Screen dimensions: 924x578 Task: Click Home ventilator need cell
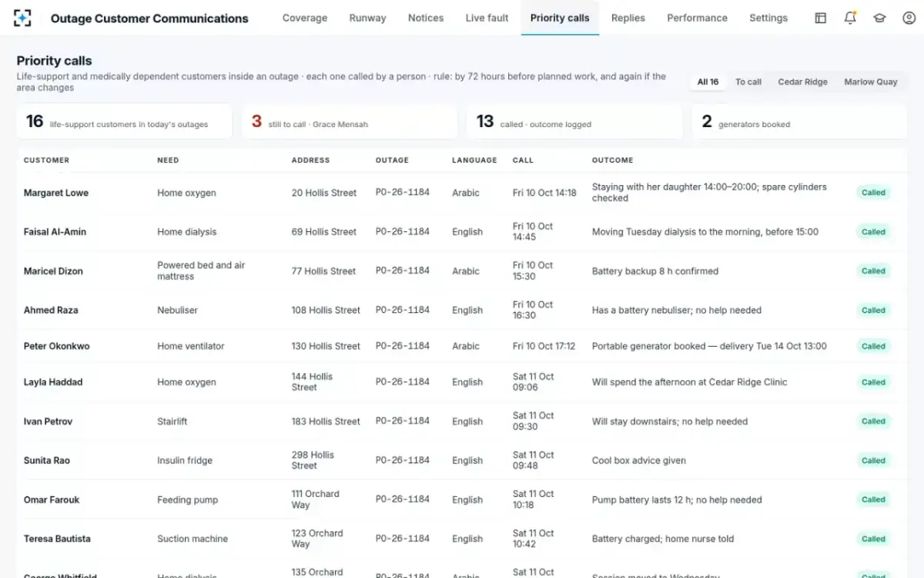click(191, 347)
